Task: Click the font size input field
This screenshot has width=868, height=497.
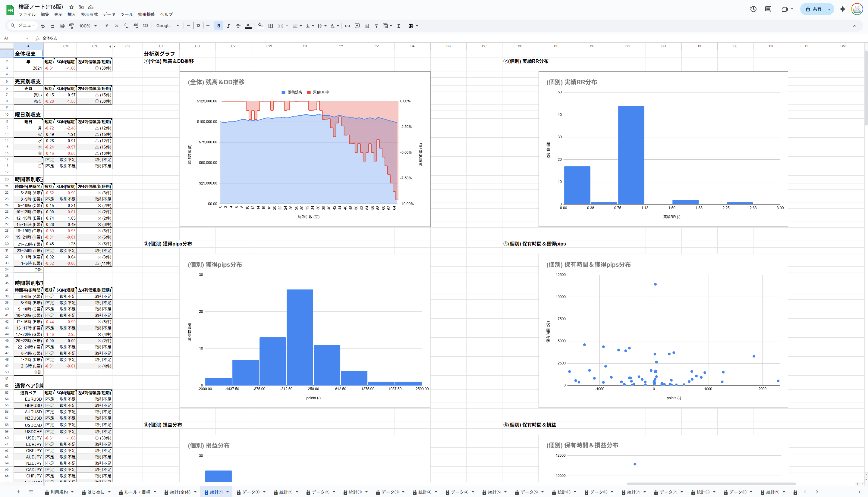Action: point(198,26)
